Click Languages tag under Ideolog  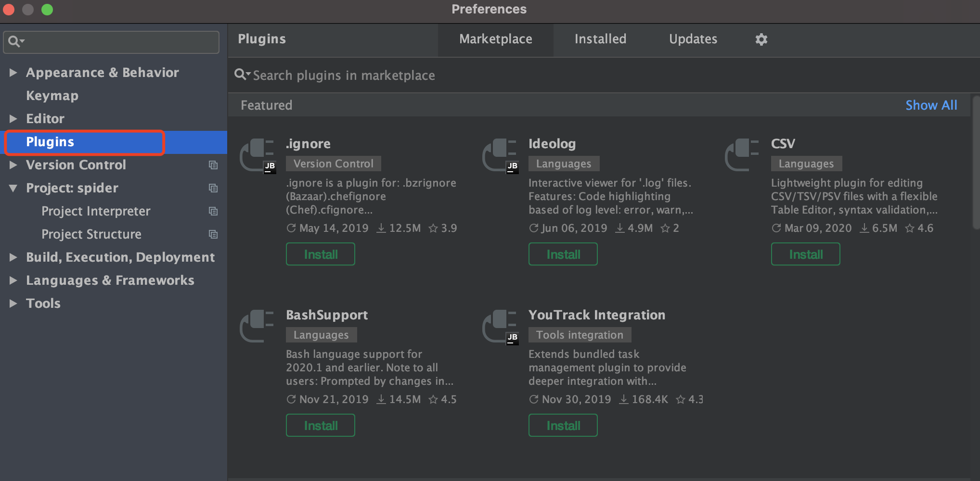(x=564, y=164)
